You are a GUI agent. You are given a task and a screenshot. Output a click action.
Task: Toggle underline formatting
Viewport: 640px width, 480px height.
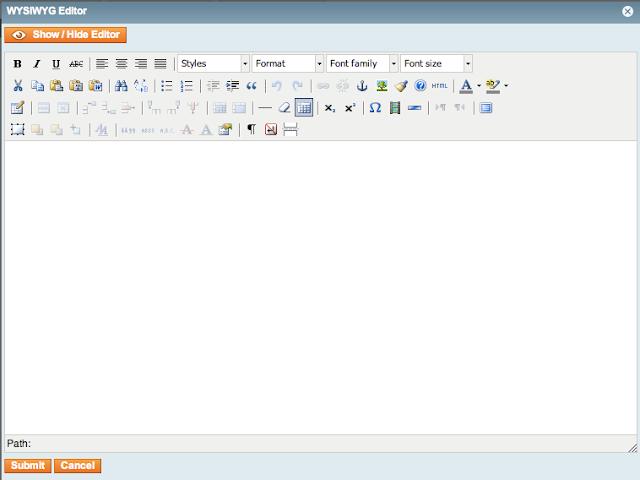56,64
